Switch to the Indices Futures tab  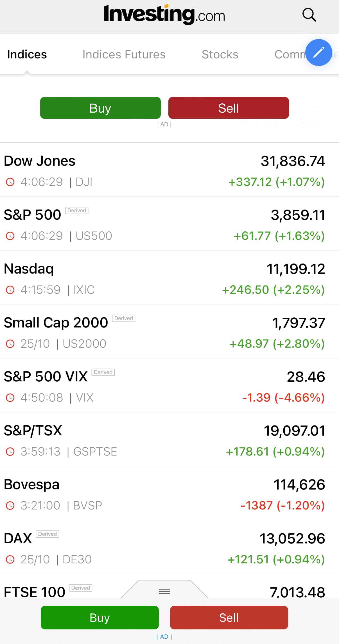[x=124, y=54]
